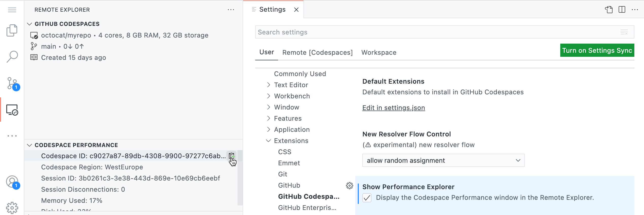Viewport: 644px width, 215px height.
Task: Open Remote Explorer more actions menu
Action: coord(231,10)
